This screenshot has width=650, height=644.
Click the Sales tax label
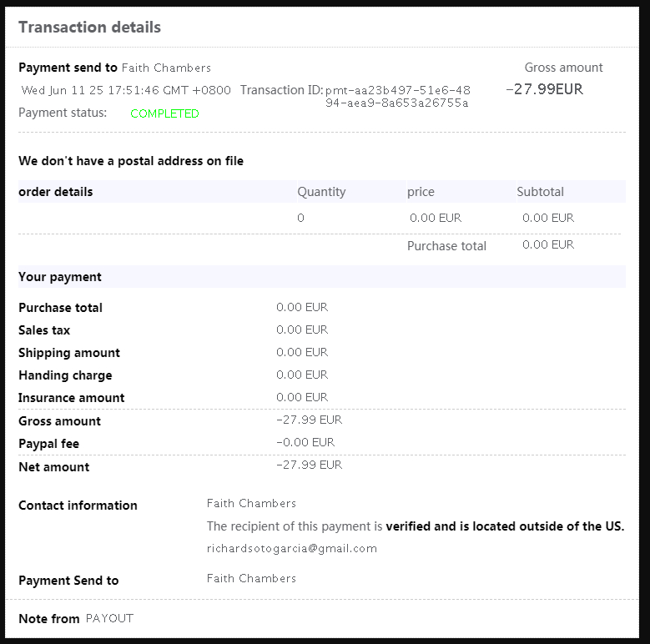tap(44, 330)
